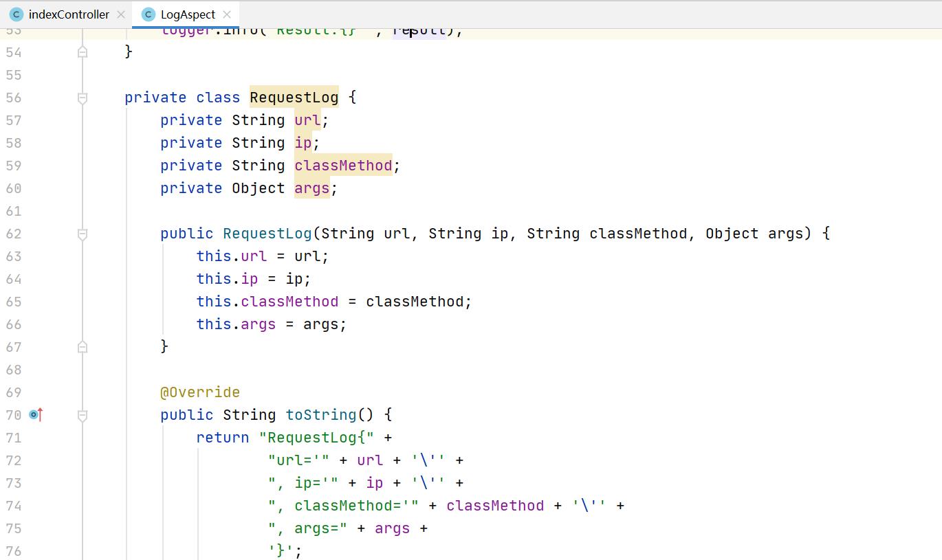Close the LogAspect tab

(x=227, y=14)
